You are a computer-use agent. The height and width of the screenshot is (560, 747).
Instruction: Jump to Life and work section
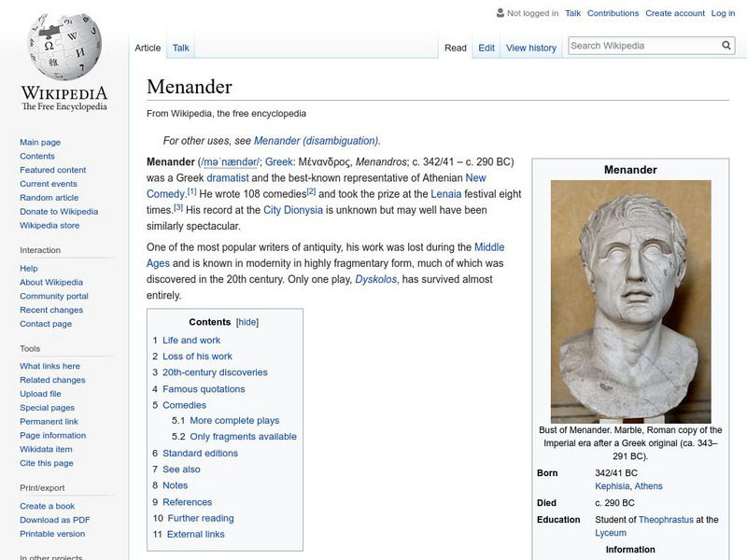click(191, 341)
